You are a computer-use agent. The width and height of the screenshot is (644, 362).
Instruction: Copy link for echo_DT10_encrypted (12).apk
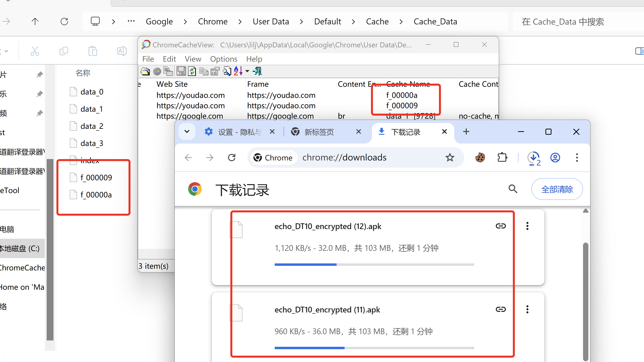coord(501,226)
